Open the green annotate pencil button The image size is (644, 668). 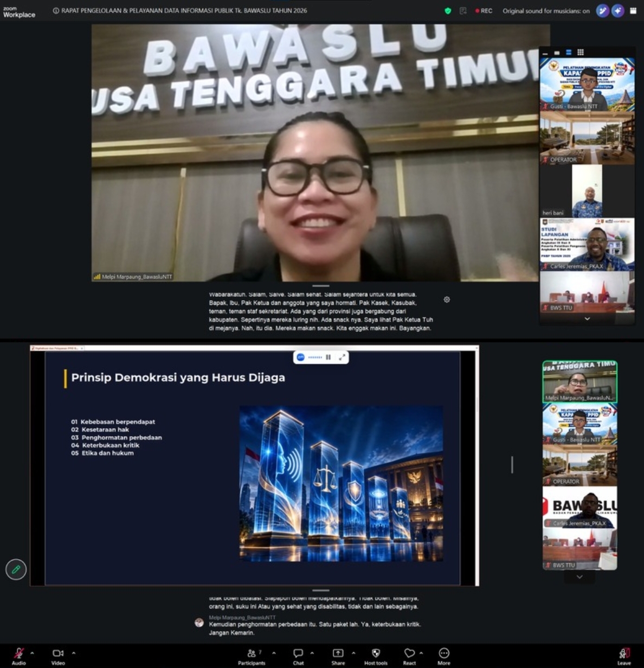click(16, 569)
